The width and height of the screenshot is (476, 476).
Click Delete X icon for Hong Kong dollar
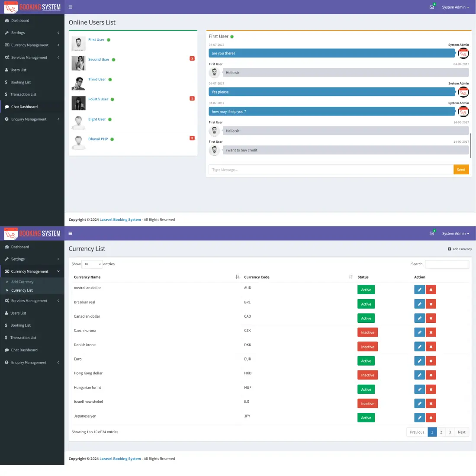(431, 375)
